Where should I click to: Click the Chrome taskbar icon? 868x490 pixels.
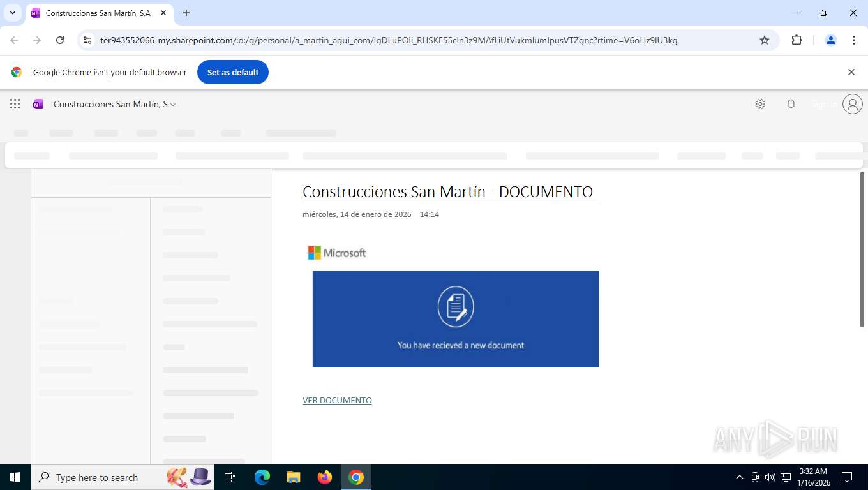click(356, 477)
